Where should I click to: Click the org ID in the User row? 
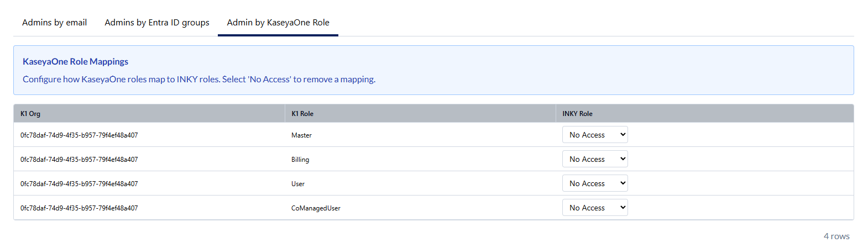tap(79, 184)
